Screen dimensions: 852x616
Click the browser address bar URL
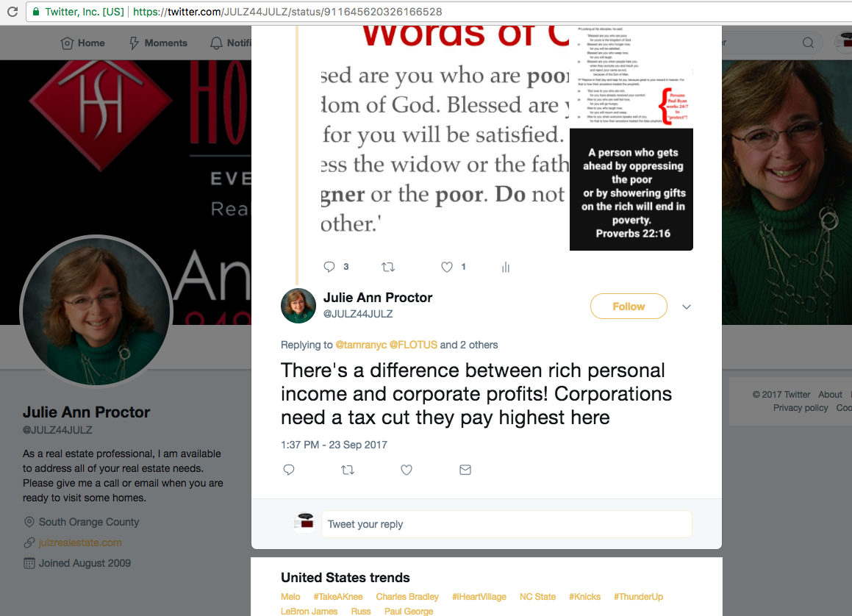(x=287, y=12)
